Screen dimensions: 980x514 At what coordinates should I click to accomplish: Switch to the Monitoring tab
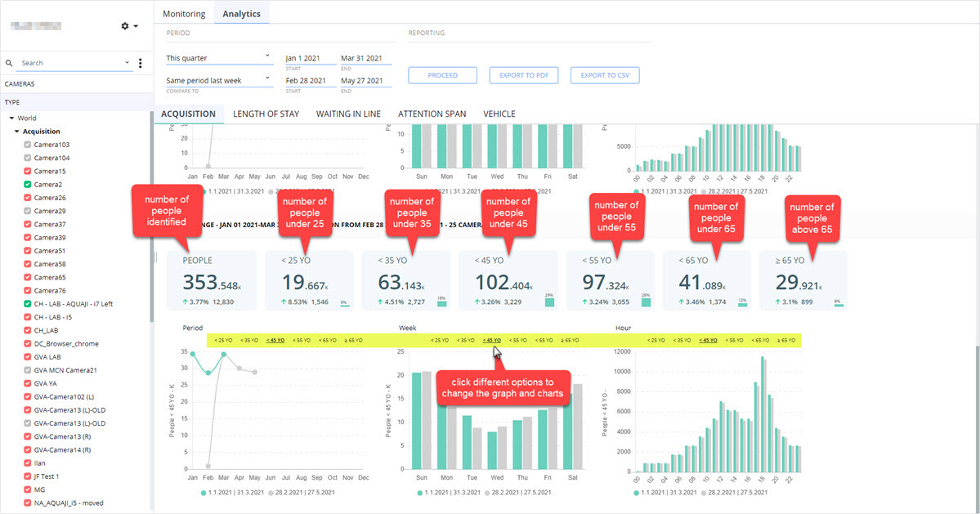pyautogui.click(x=184, y=13)
